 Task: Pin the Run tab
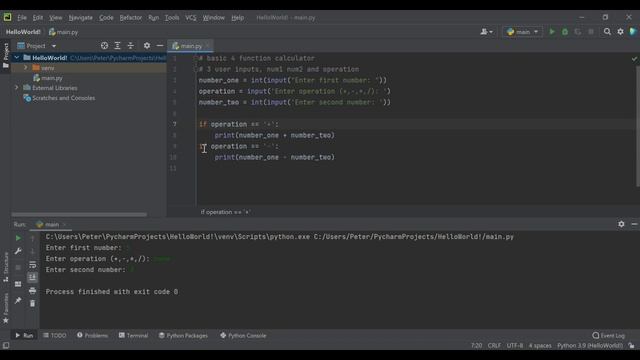[18, 300]
